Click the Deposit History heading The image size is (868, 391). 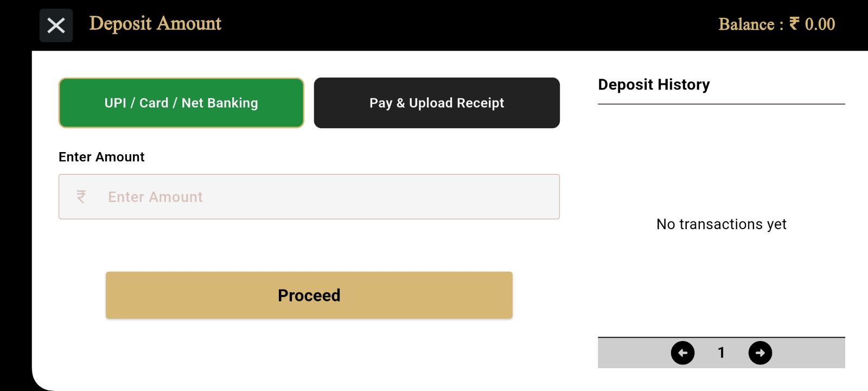click(x=654, y=85)
